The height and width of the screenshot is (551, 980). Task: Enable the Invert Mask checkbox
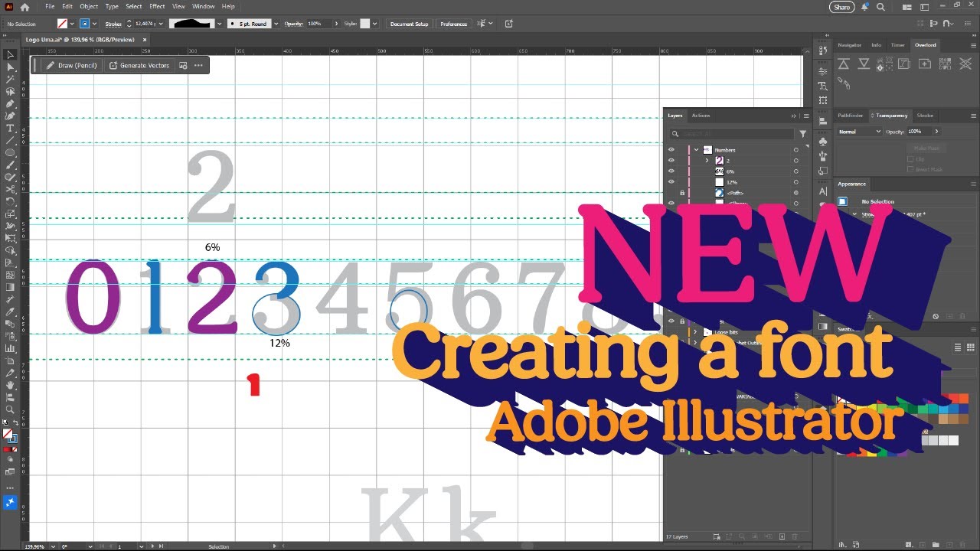point(910,169)
